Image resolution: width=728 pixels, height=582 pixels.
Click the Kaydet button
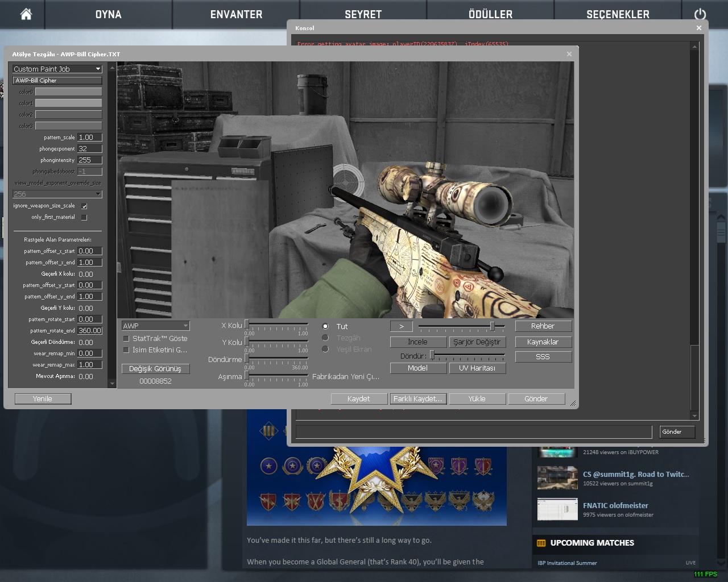pyautogui.click(x=359, y=399)
